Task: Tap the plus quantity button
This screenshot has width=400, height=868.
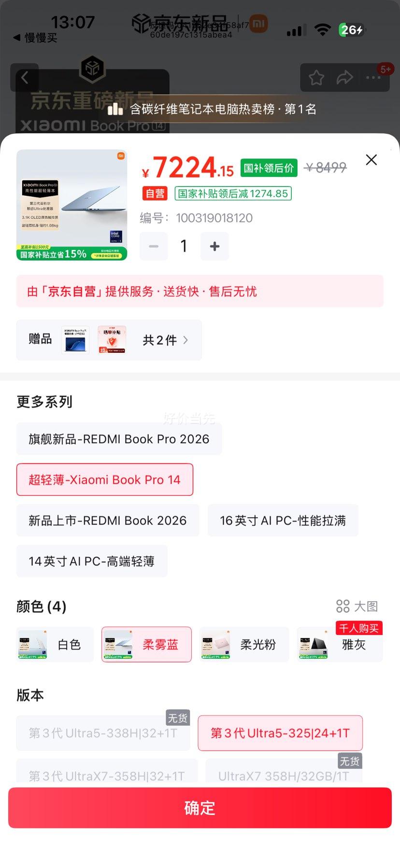Action: coord(214,246)
